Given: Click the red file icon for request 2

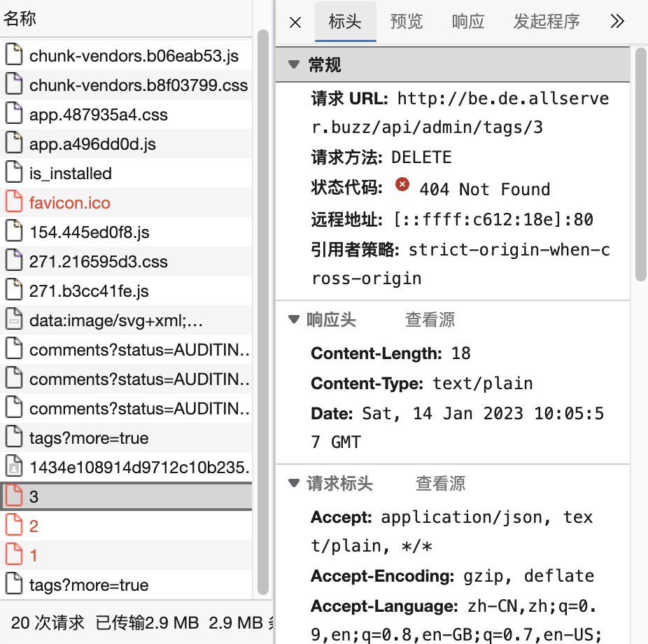Looking at the screenshot, I should 14,526.
